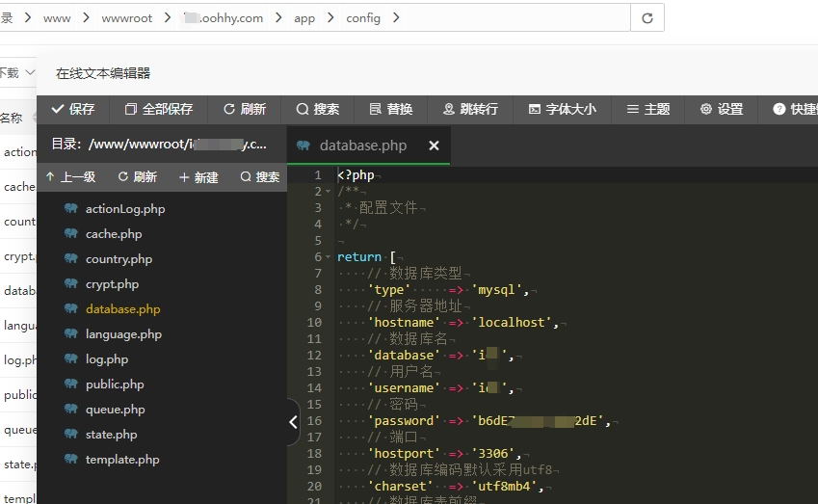
Task: Open log.php in the file tree
Action: [x=107, y=358]
